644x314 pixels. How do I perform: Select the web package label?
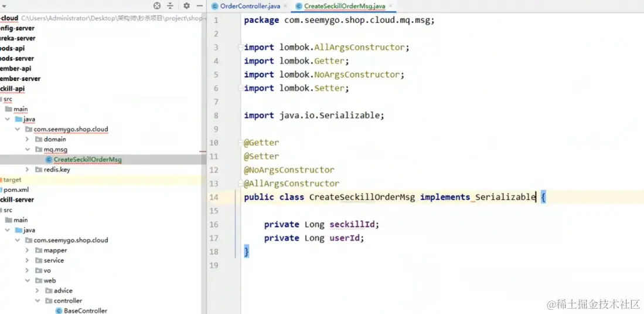50,281
